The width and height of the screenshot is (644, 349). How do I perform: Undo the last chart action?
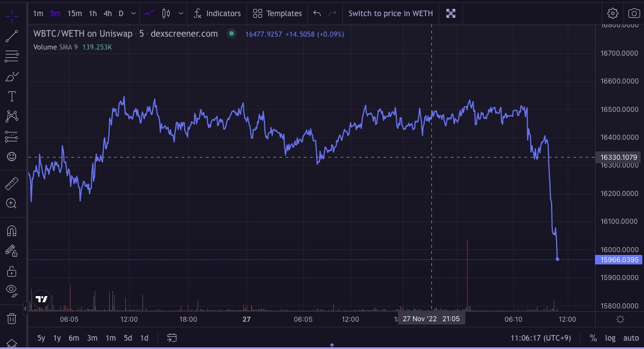point(317,13)
